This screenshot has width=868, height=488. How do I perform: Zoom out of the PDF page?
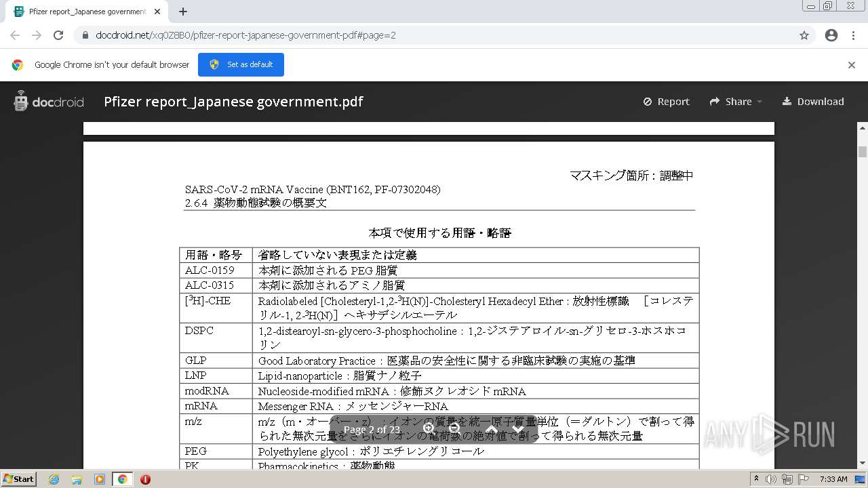(x=455, y=429)
